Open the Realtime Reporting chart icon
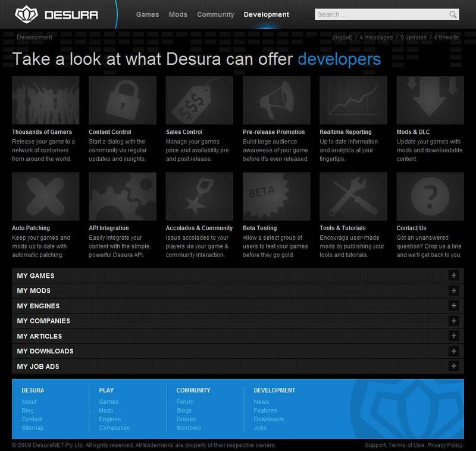The height and width of the screenshot is (451, 476). (x=353, y=100)
